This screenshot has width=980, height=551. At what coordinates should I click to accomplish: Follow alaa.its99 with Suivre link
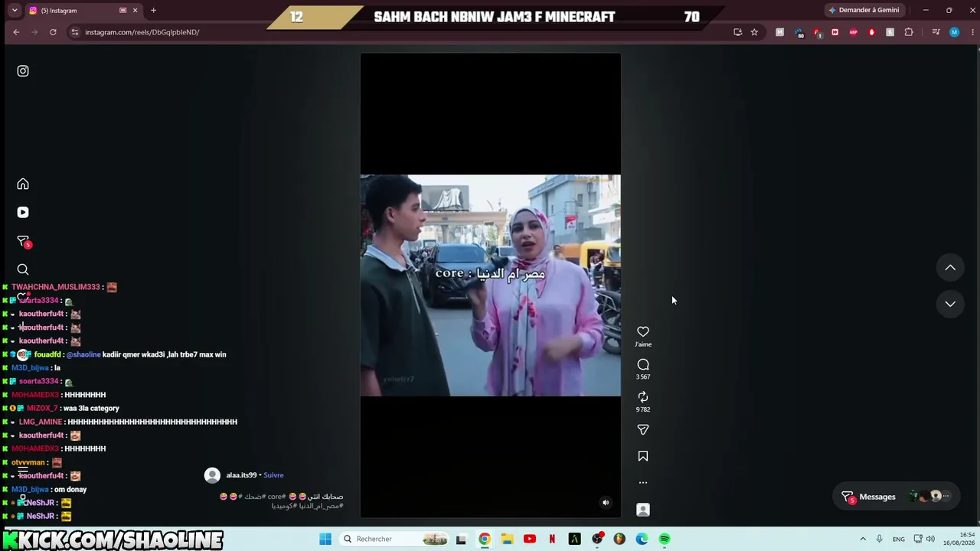tap(273, 475)
